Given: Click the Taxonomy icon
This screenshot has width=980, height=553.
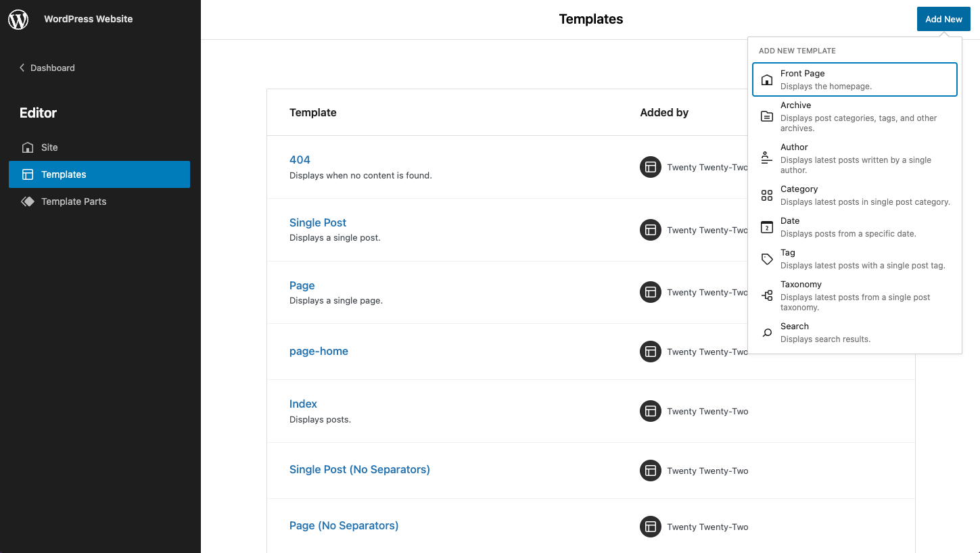Looking at the screenshot, I should [766, 295].
